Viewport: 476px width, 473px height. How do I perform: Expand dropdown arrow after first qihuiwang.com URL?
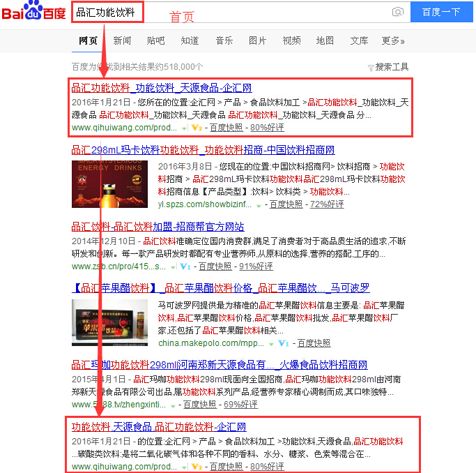(x=184, y=129)
